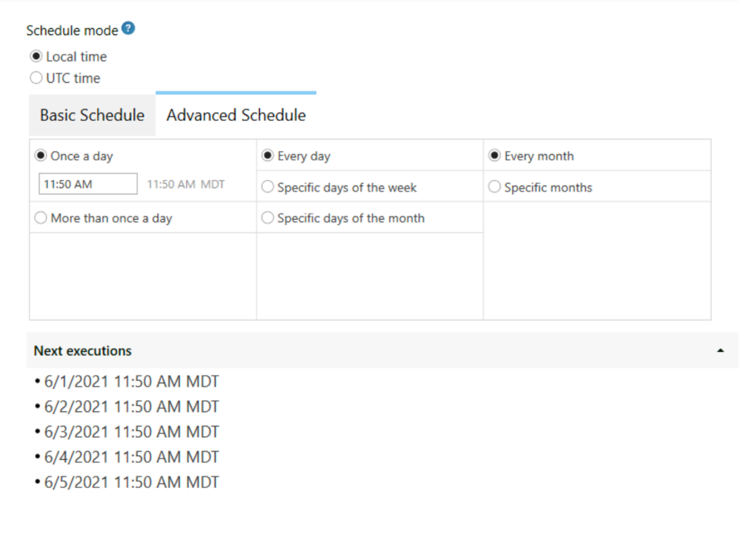Select the Local time schedule mode
Image resolution: width=756 pixels, height=554 pixels.
coord(36,56)
